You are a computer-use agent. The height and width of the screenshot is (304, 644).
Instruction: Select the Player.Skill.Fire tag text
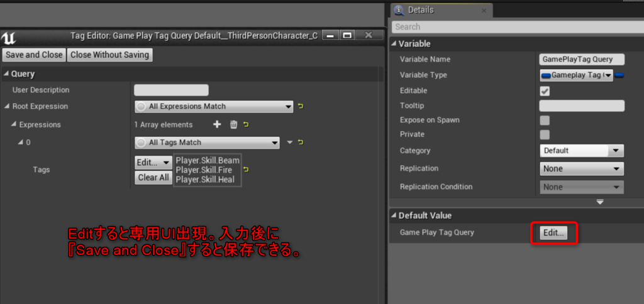point(204,170)
